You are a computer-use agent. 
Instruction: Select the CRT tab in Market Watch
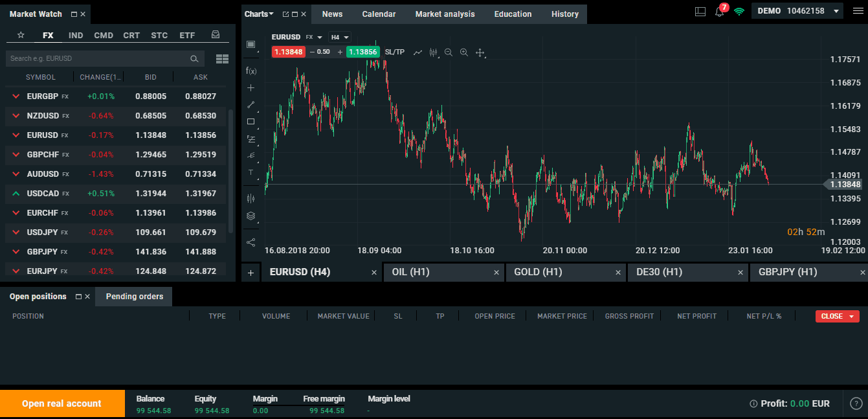tap(131, 35)
